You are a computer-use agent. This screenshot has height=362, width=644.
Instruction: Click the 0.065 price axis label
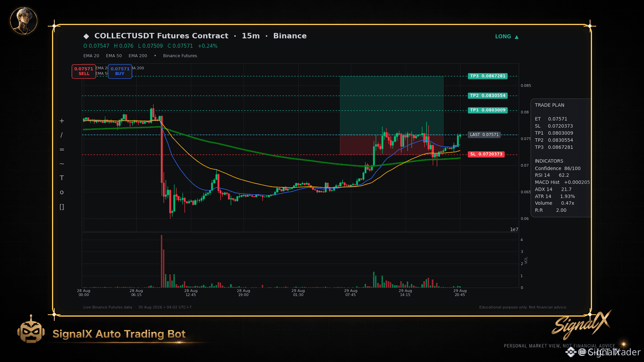coord(526,192)
